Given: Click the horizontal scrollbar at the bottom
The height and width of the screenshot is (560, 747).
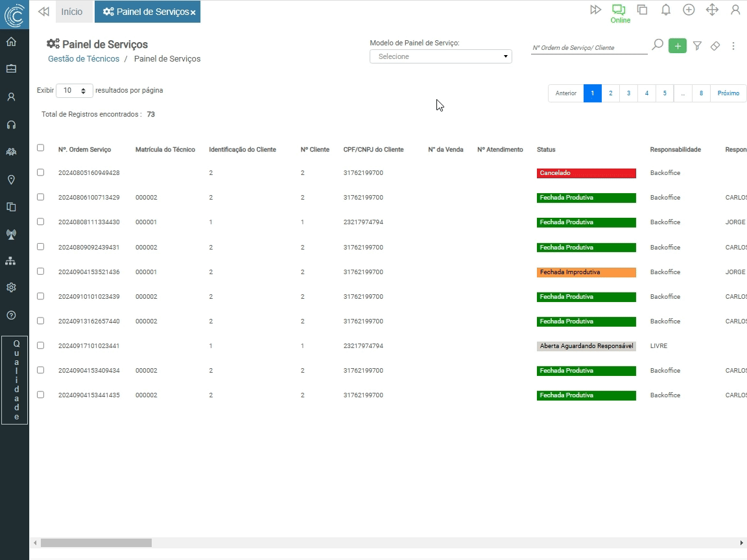Looking at the screenshot, I should pos(96,542).
